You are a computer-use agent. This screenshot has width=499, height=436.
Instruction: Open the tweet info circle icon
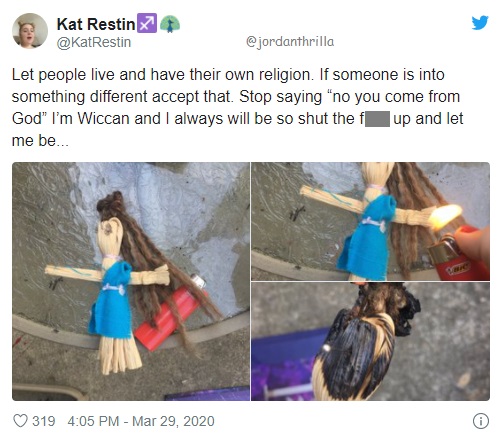click(x=481, y=421)
